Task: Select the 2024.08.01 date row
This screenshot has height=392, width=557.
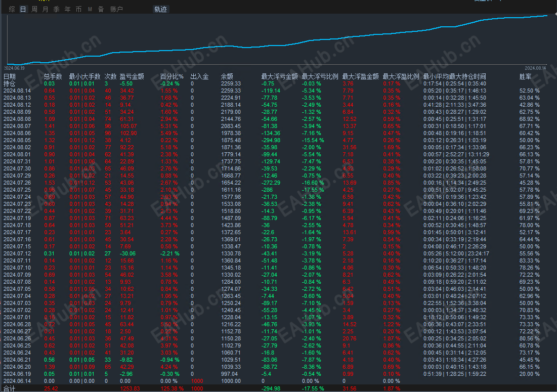Action: click(17, 154)
